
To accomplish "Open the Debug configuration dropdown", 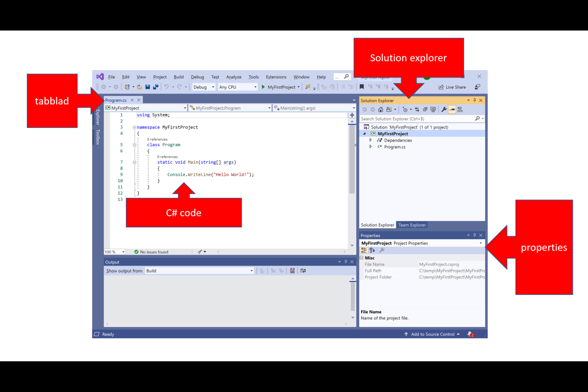I will pyautogui.click(x=203, y=87).
